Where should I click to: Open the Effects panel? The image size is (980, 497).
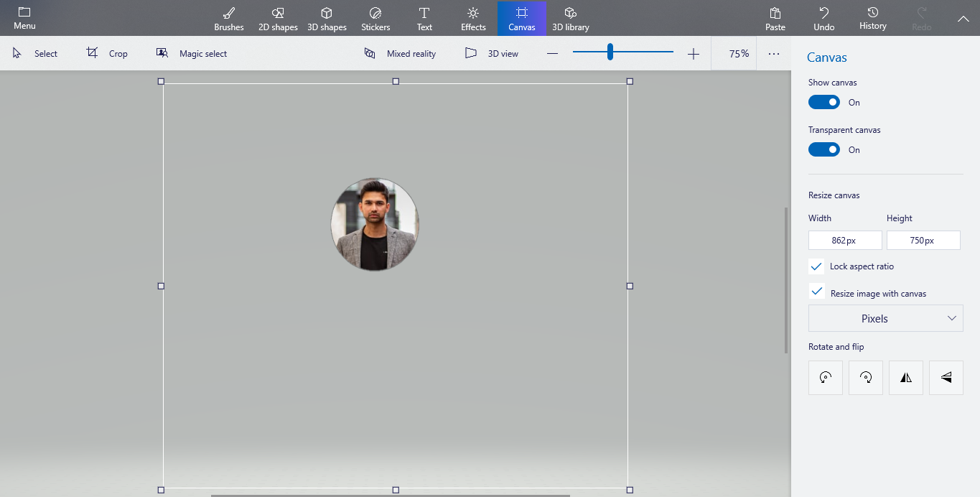pos(472,18)
